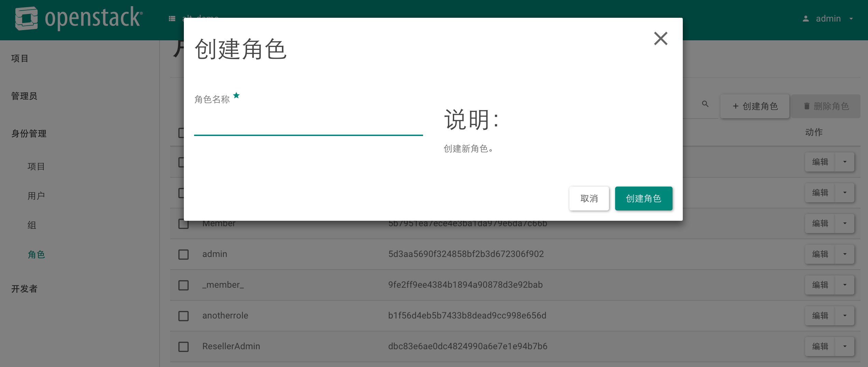Check the admin row checkbox
The height and width of the screenshot is (367, 868).
[184, 254]
